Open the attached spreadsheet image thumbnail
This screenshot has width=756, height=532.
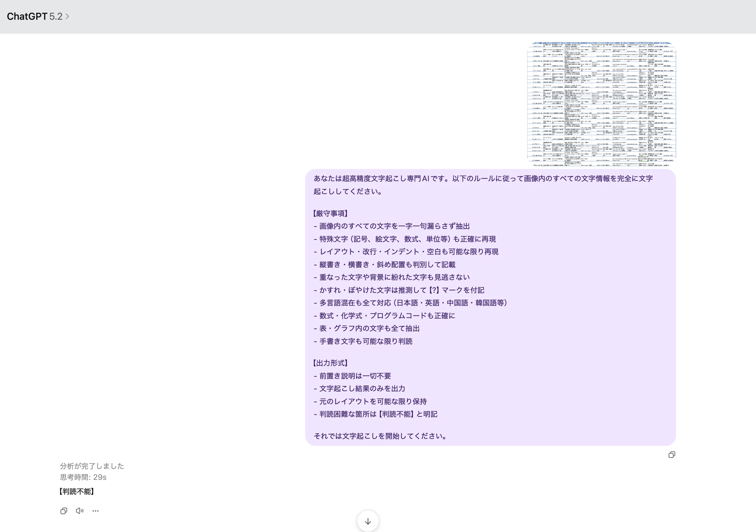click(x=601, y=103)
